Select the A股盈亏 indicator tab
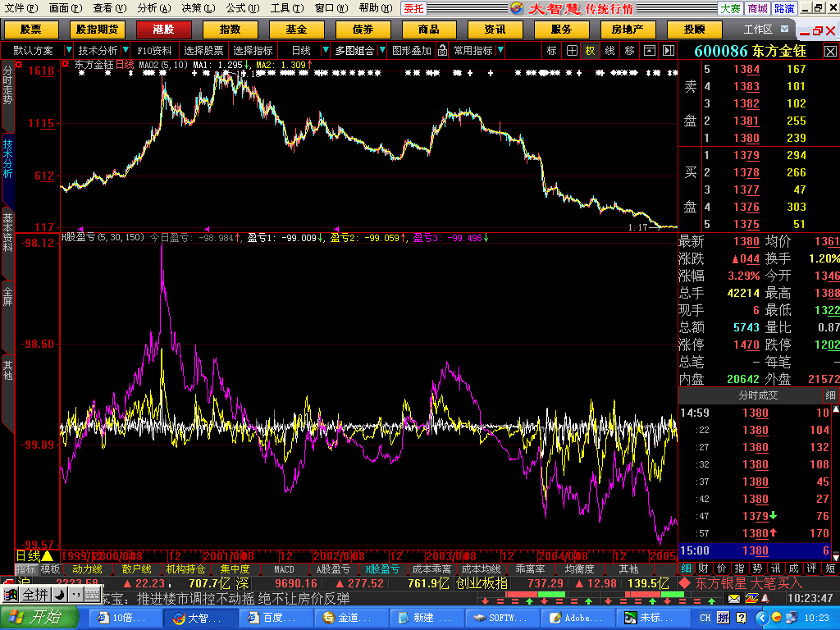The width and height of the screenshot is (840, 630). coord(333,569)
